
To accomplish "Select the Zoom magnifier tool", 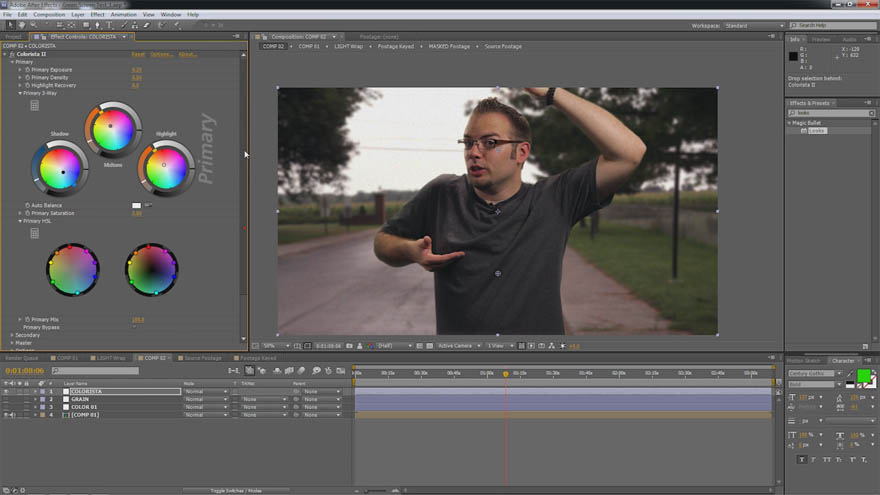I will pyautogui.click(x=34, y=25).
